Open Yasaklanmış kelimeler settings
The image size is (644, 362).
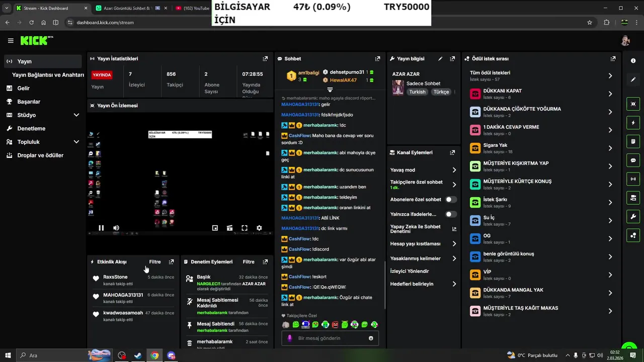454,258
